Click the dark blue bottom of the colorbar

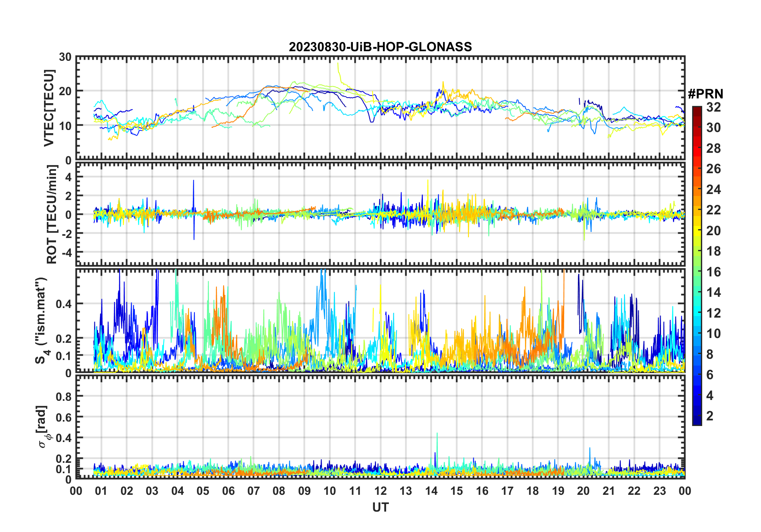coord(697,421)
